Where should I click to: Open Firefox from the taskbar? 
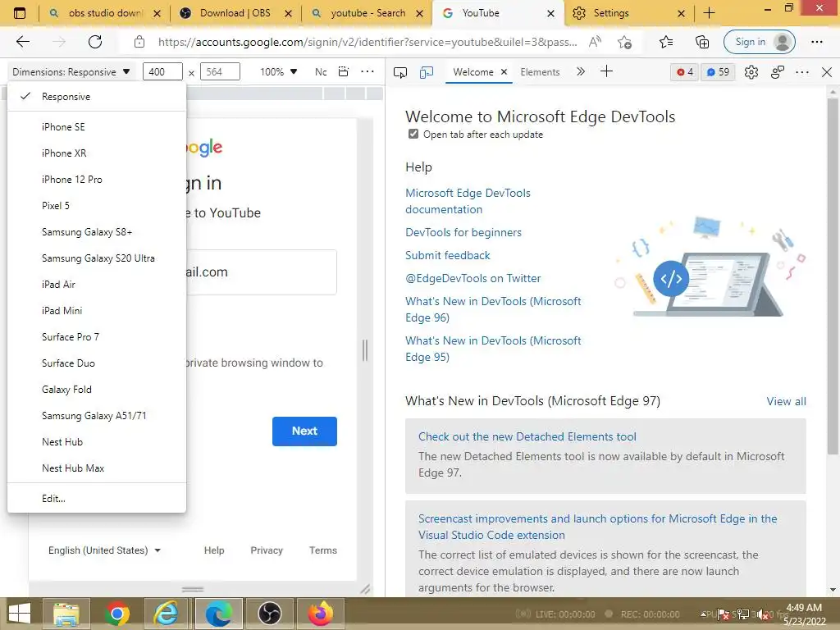coord(321,614)
